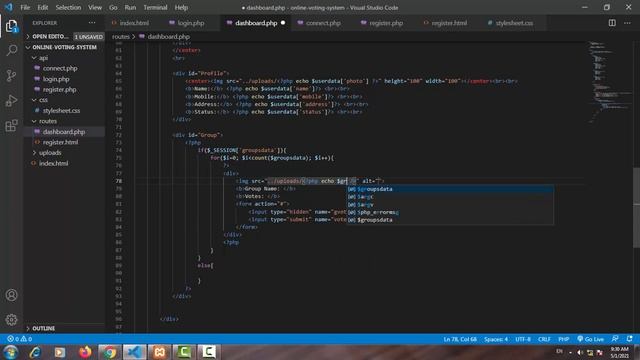Open the File menu
Image resolution: width=640 pixels, height=360 pixels.
click(x=25, y=7)
